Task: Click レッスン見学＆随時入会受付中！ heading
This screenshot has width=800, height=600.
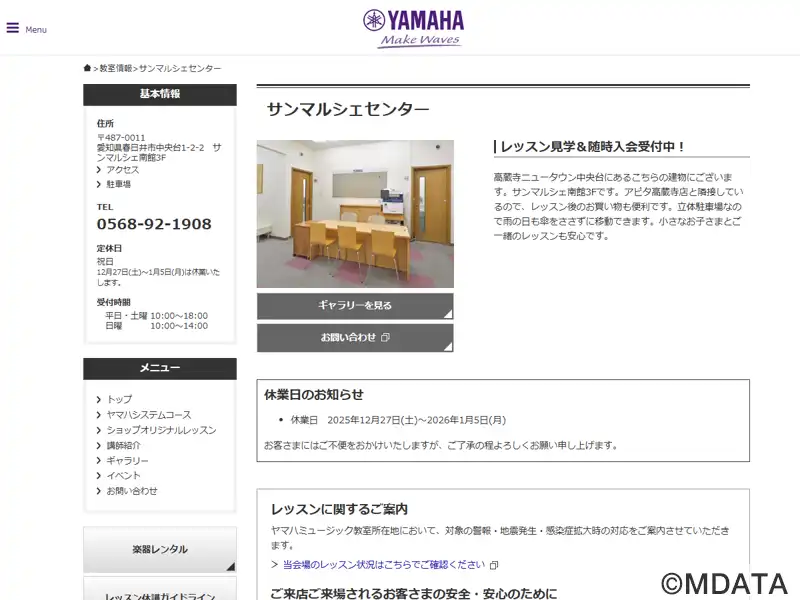Action: pyautogui.click(x=592, y=147)
